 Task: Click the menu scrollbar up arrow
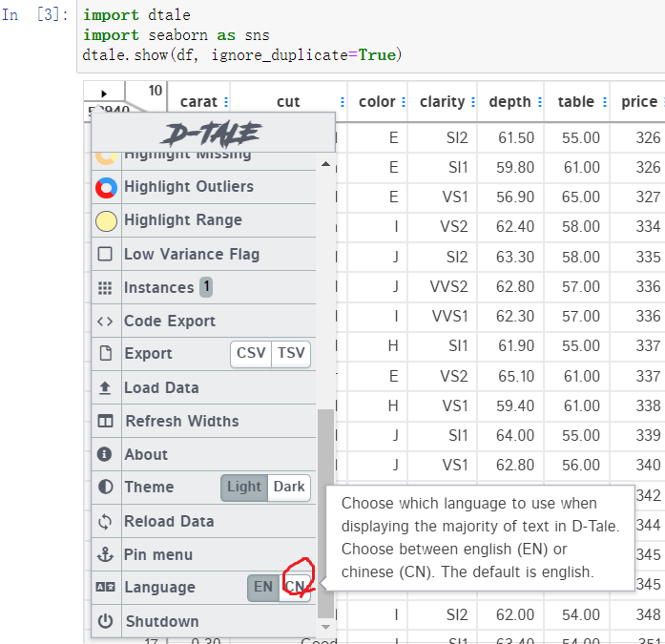[325, 164]
